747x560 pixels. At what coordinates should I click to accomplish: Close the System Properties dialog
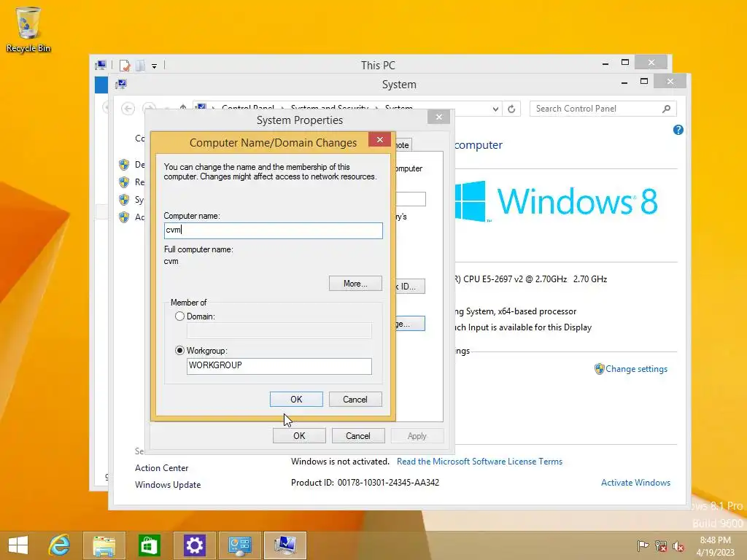pyautogui.click(x=438, y=117)
